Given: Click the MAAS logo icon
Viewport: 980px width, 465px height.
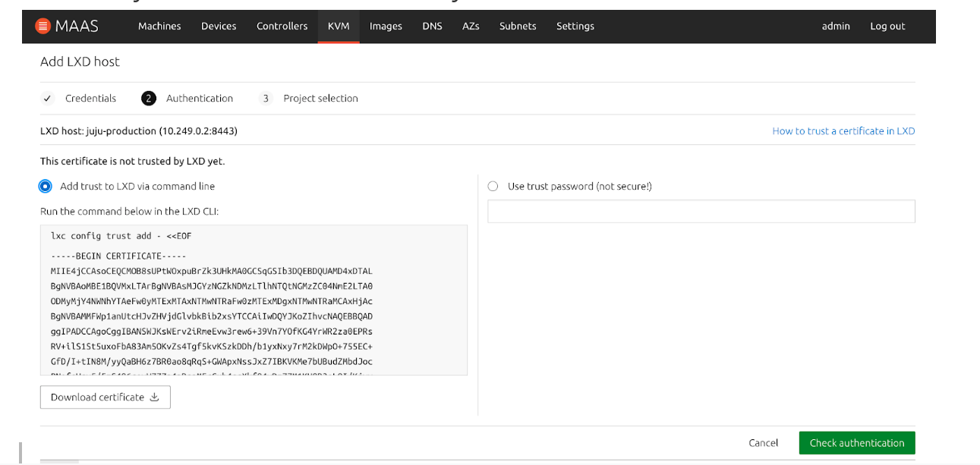Looking at the screenshot, I should [43, 26].
